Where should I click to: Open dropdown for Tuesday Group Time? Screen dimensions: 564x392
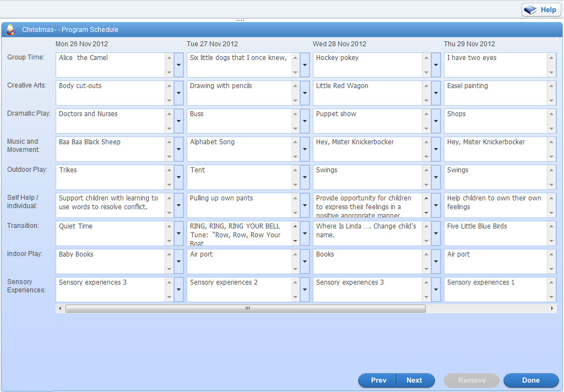[x=305, y=65]
